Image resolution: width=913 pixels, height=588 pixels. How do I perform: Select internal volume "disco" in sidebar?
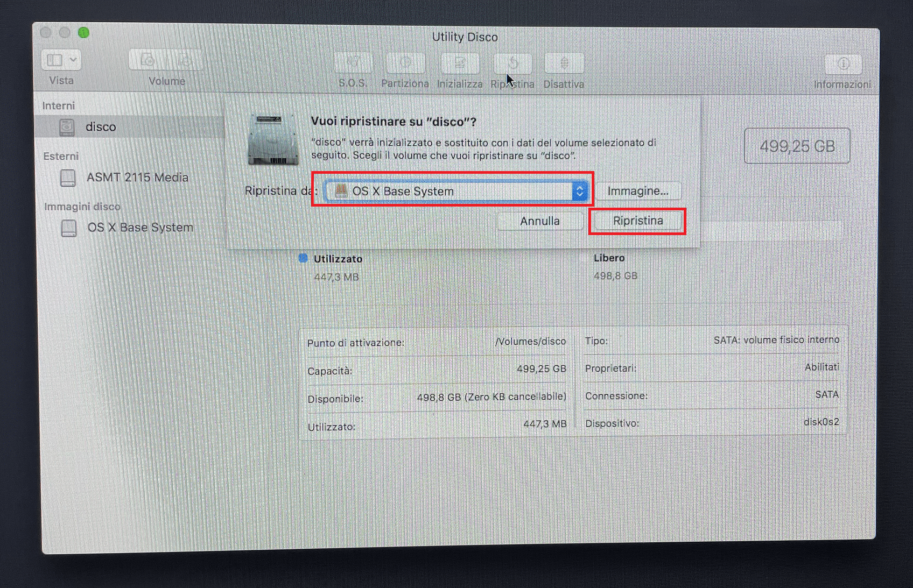(129, 127)
